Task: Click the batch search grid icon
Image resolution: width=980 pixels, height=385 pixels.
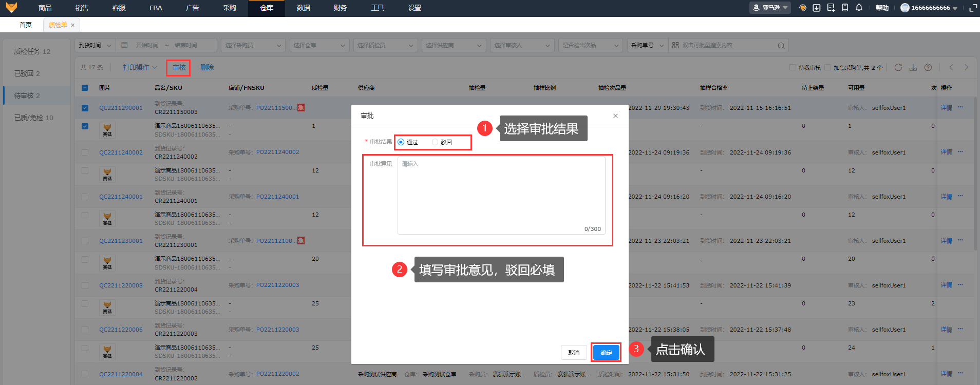Action: [675, 45]
